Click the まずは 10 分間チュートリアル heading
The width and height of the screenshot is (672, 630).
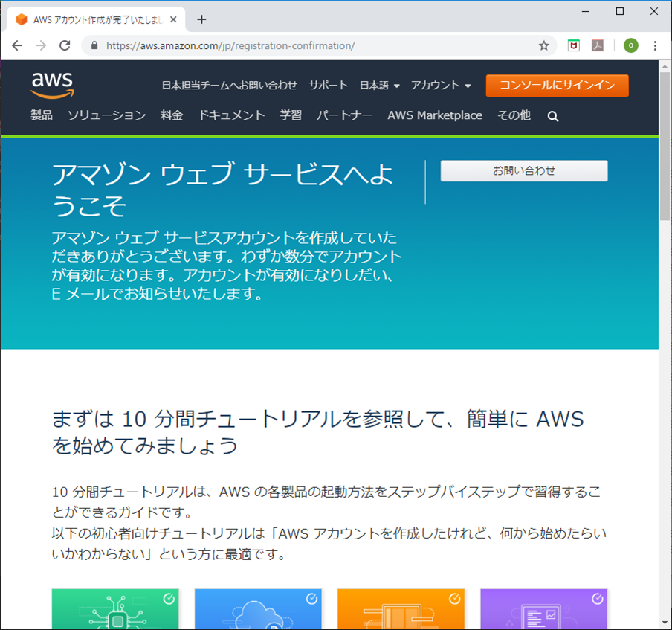(317, 432)
